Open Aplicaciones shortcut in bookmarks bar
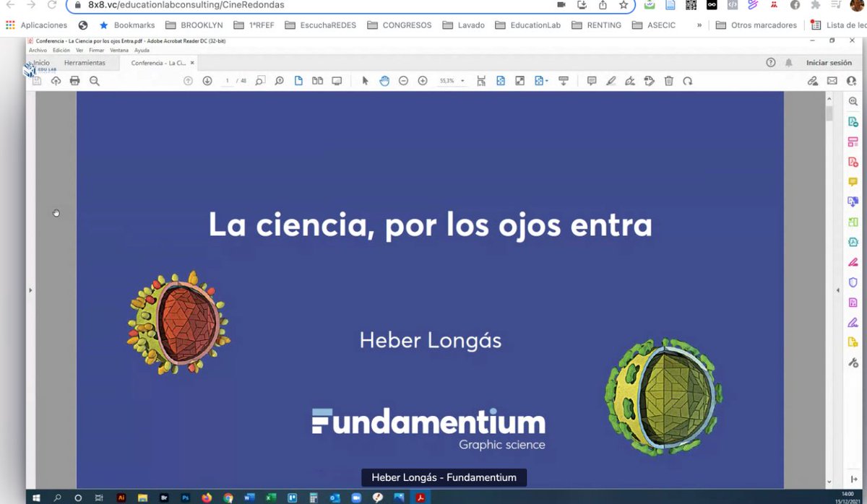 pyautogui.click(x=36, y=25)
